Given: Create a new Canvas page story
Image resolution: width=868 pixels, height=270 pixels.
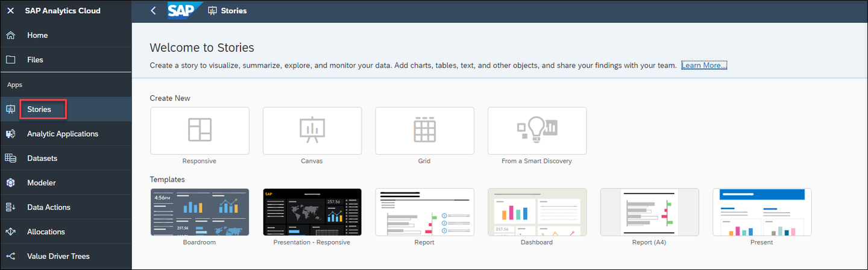Looking at the screenshot, I should tap(312, 131).
